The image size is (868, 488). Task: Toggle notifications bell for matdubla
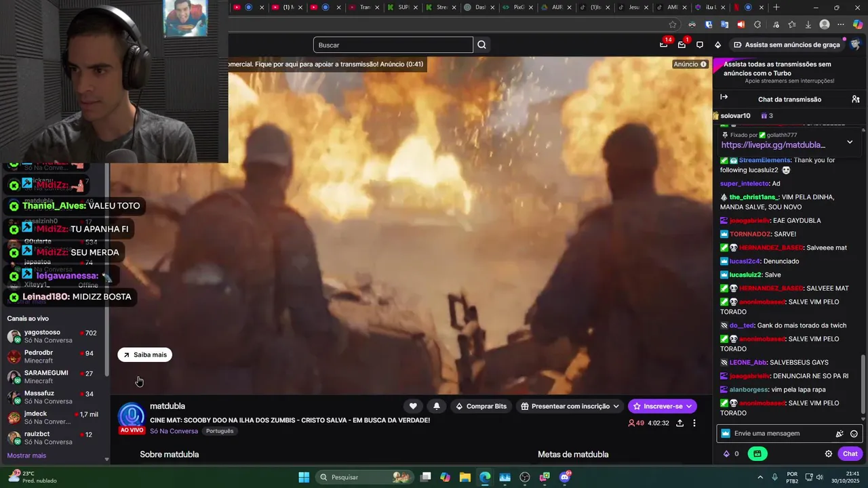(437, 406)
